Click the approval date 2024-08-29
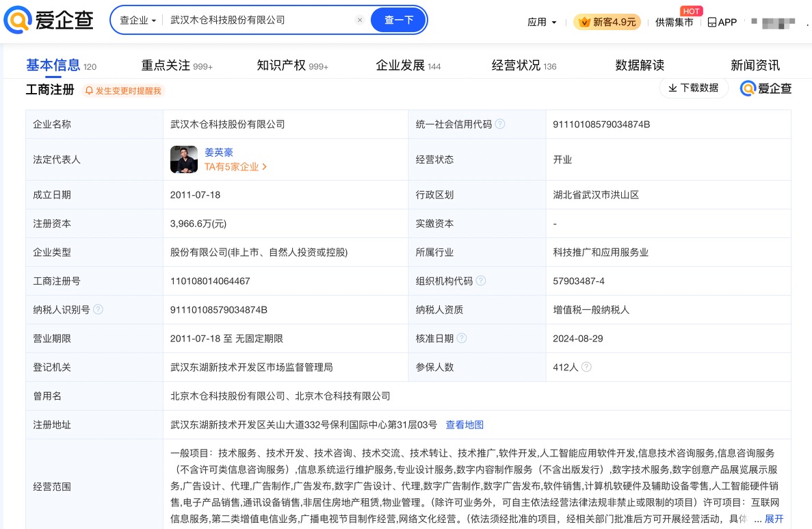The image size is (812, 529). pos(578,338)
